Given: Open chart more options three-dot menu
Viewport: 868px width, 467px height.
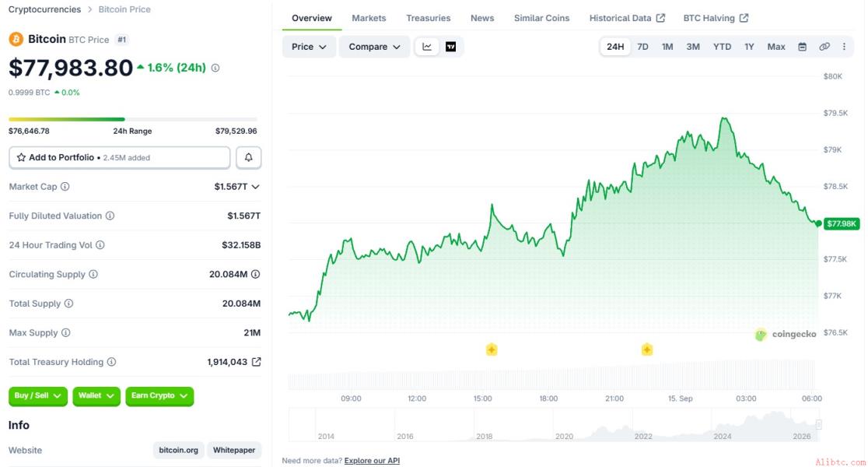Looking at the screenshot, I should click(x=844, y=47).
